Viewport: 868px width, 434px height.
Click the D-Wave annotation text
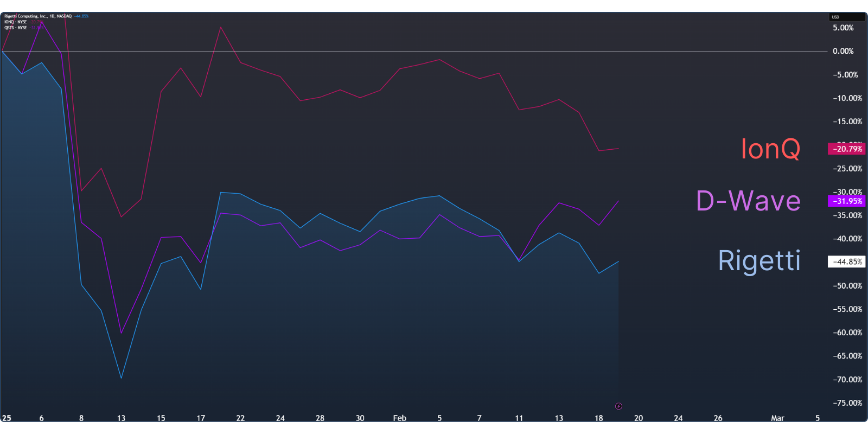tap(748, 201)
